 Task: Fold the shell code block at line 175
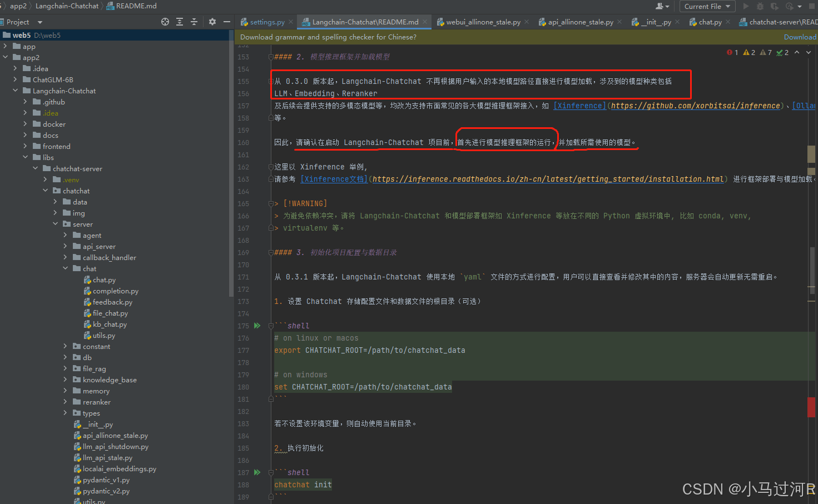(271, 326)
